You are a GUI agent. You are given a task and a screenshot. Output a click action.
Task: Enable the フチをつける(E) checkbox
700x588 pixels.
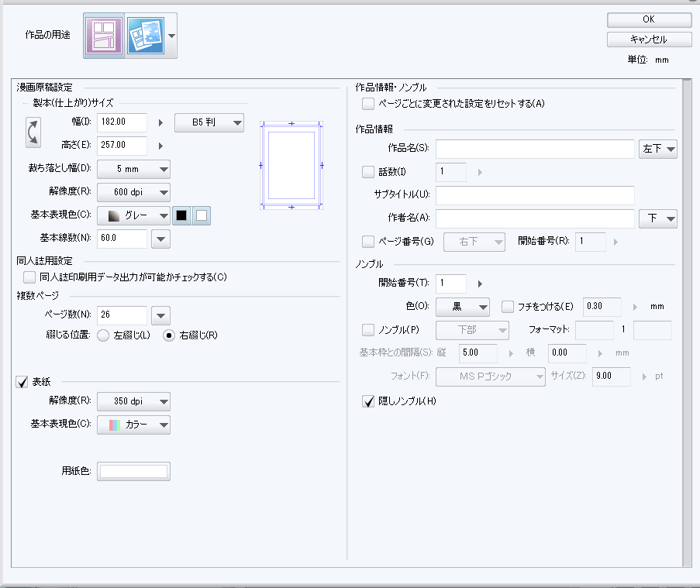click(x=508, y=307)
